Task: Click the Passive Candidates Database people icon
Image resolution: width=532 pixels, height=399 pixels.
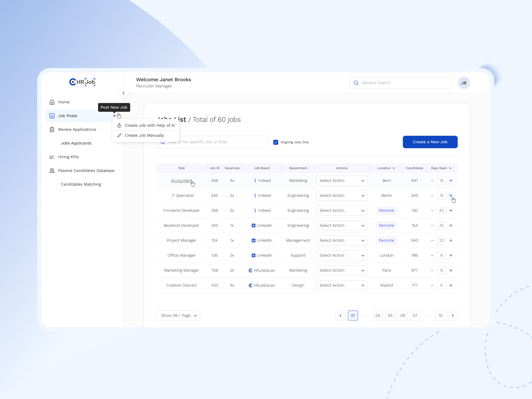Action: (x=52, y=171)
